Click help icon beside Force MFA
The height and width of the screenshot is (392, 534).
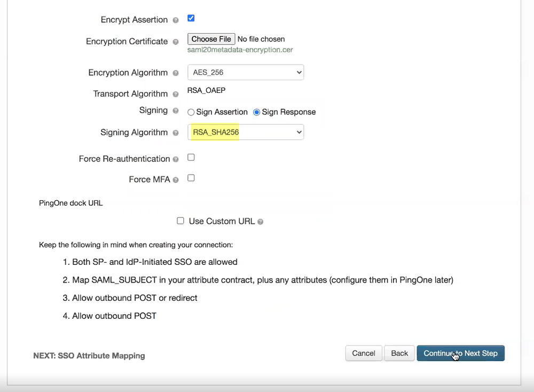coord(176,180)
